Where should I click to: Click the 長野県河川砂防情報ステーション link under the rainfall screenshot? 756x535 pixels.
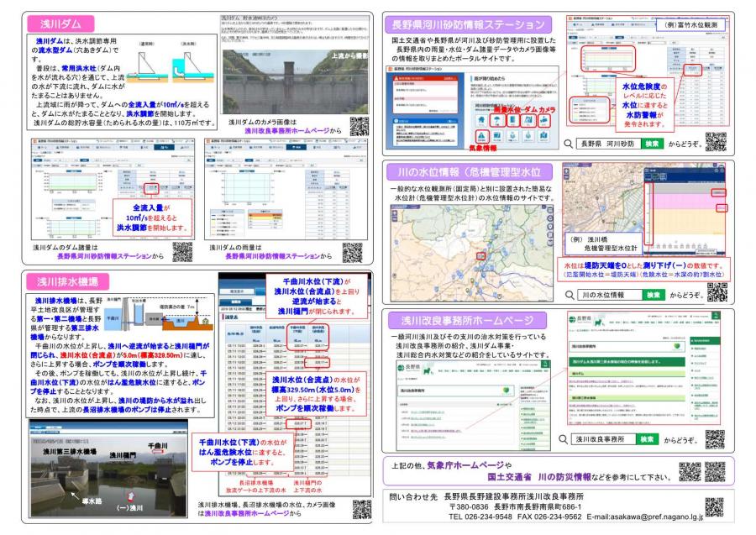(x=272, y=256)
